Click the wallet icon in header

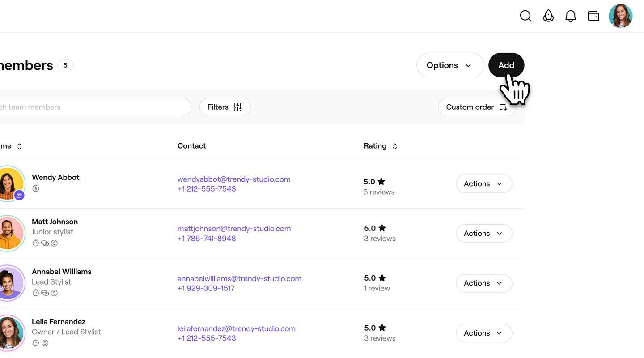point(593,16)
